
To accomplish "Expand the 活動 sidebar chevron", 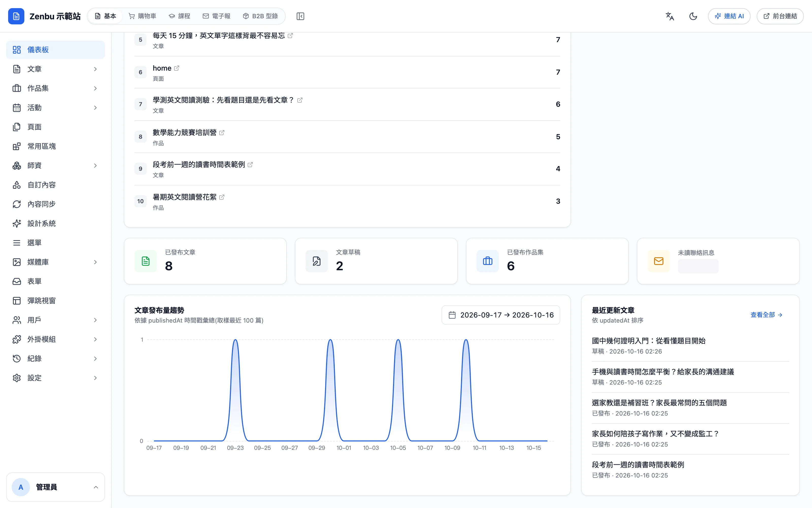I will (95, 107).
